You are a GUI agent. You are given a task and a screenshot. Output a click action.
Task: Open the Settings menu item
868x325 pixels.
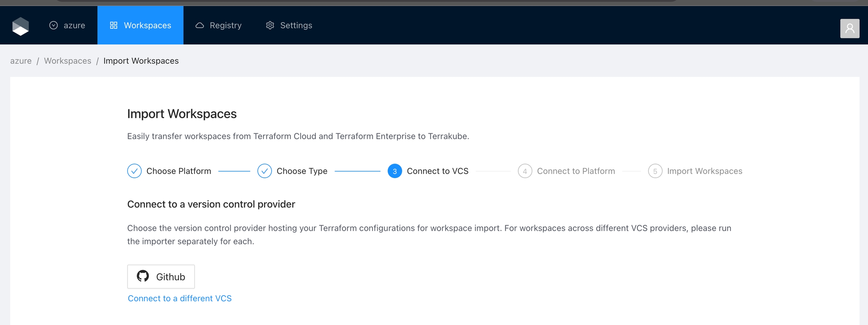(x=289, y=25)
